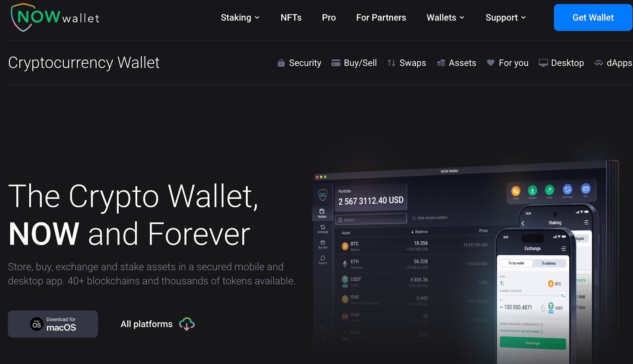This screenshot has width=633, height=364.
Task: Select Buy/Sell in the app sidebar
Action: click(322, 244)
